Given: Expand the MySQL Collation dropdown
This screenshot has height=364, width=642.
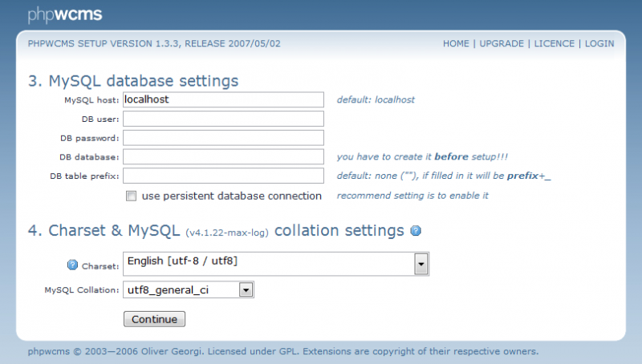Looking at the screenshot, I should point(246,290).
